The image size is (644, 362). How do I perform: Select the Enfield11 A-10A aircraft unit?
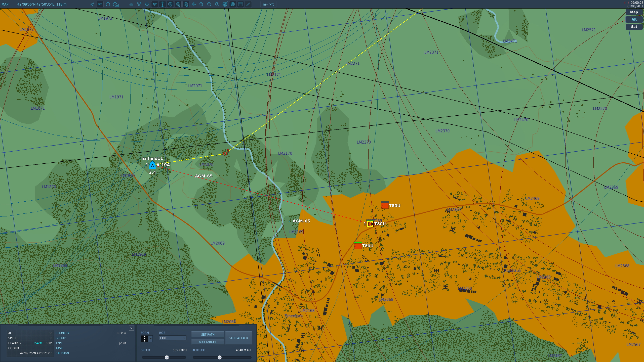click(x=152, y=165)
